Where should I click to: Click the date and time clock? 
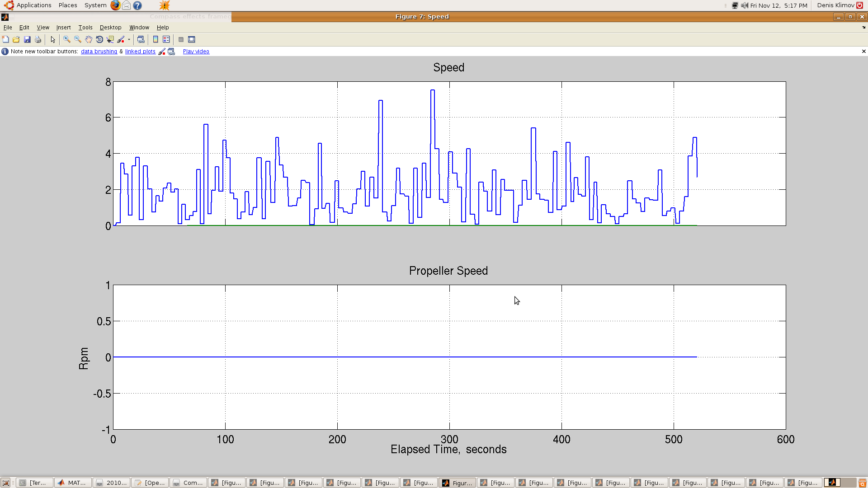779,5
